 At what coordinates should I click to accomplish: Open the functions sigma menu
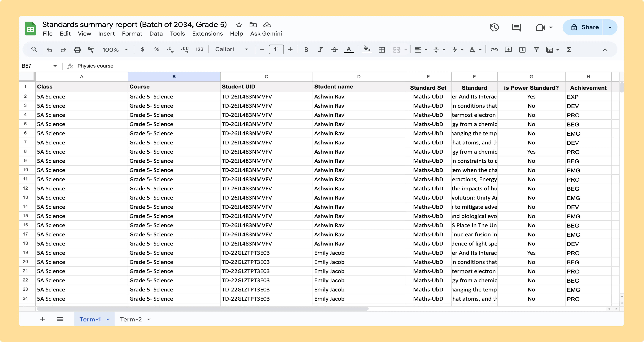569,50
